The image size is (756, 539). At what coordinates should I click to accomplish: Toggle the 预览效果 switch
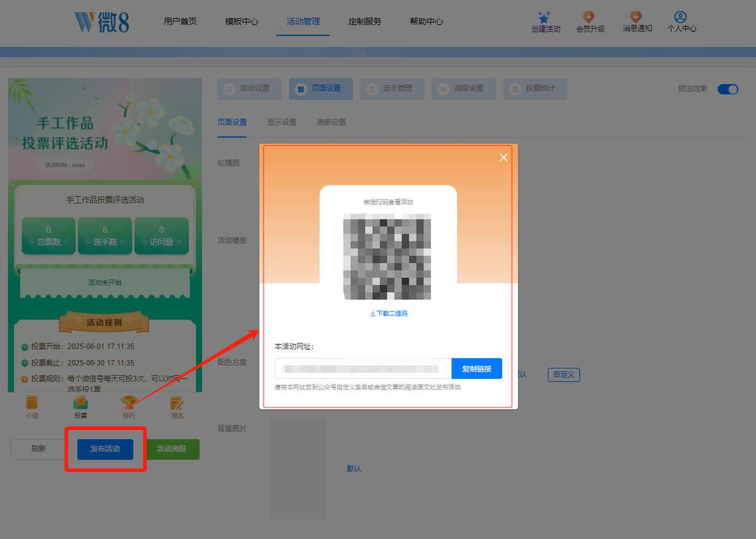click(x=728, y=89)
